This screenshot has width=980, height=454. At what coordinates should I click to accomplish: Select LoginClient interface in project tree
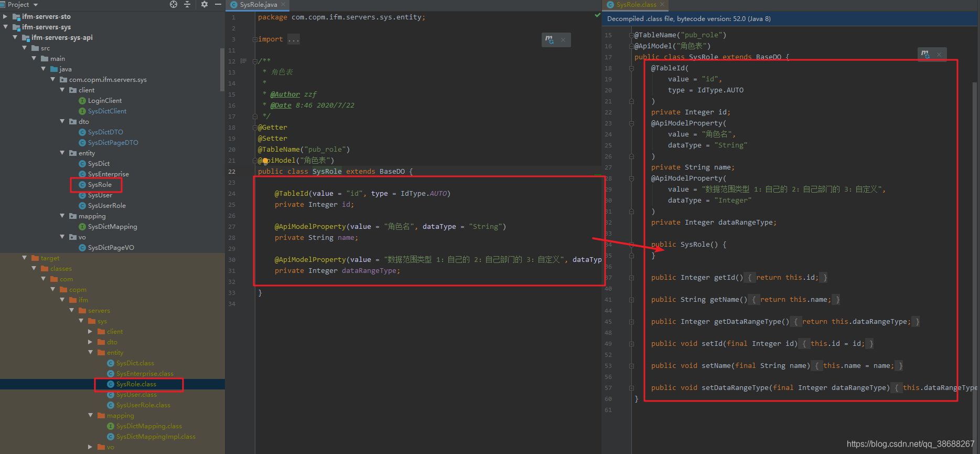pyautogui.click(x=104, y=101)
